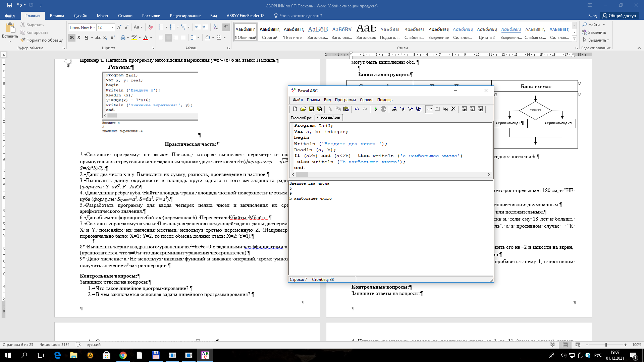Decrease paragraph indent in Word
The height and width of the screenshot is (362, 644).
point(198,27)
